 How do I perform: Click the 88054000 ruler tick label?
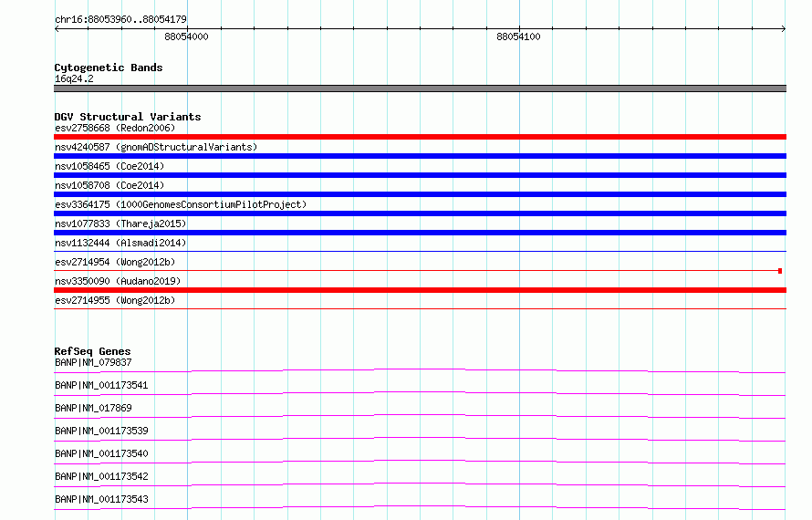(x=186, y=36)
